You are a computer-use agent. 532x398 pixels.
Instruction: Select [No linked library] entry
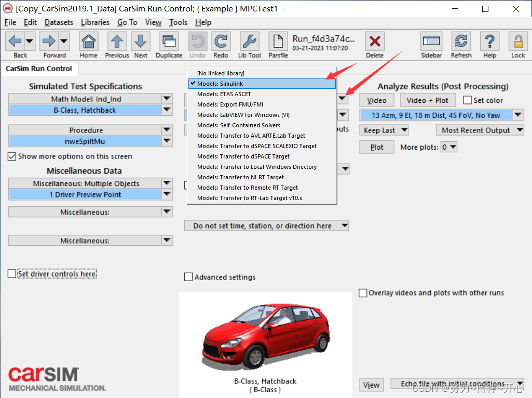pos(262,73)
